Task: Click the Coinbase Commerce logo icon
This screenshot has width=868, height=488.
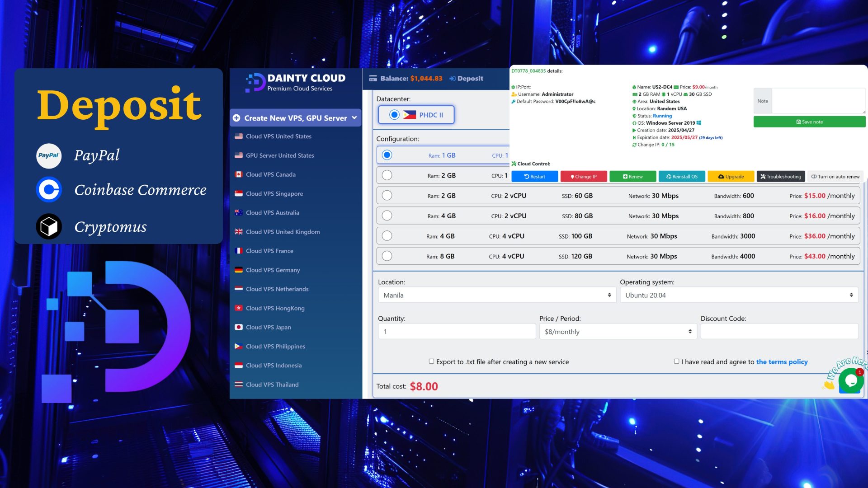Action: pyautogui.click(x=49, y=189)
